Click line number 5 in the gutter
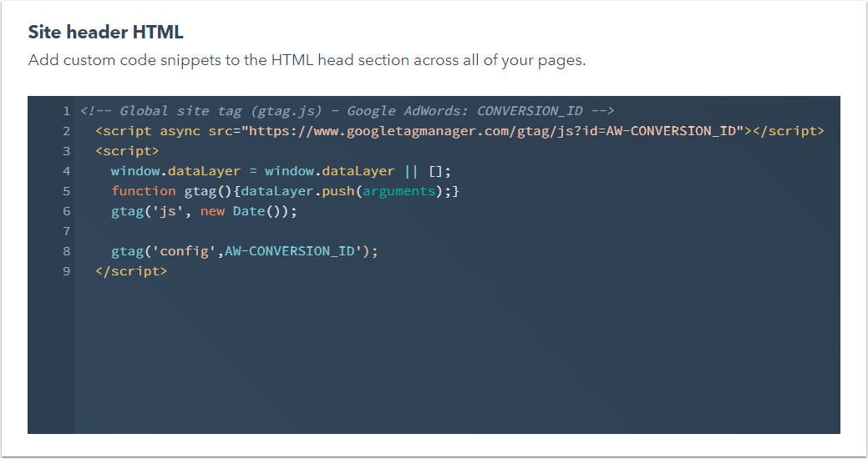Image resolution: width=868 pixels, height=459 pixels. pyautogui.click(x=66, y=191)
